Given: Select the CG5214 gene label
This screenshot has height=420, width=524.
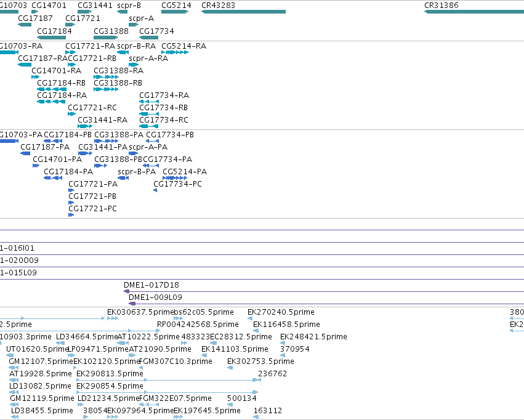Looking at the screenshot, I should click(176, 6).
